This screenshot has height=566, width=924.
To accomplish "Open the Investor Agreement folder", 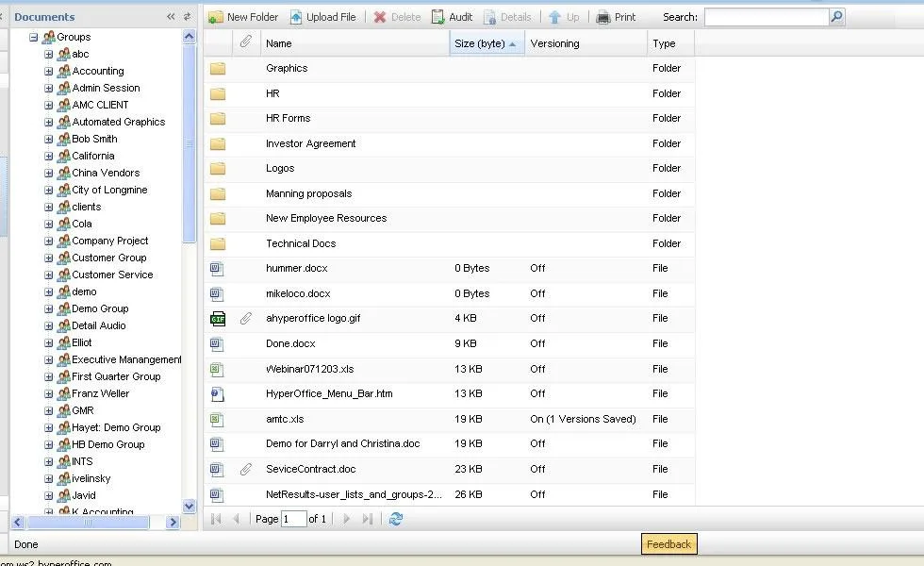I will pyautogui.click(x=310, y=143).
